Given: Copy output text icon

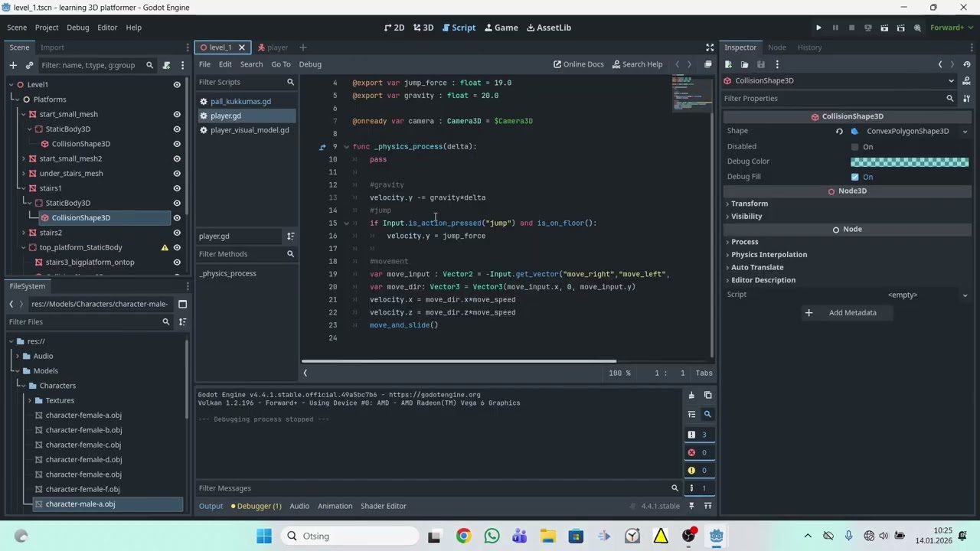Looking at the screenshot, I should (x=707, y=396).
